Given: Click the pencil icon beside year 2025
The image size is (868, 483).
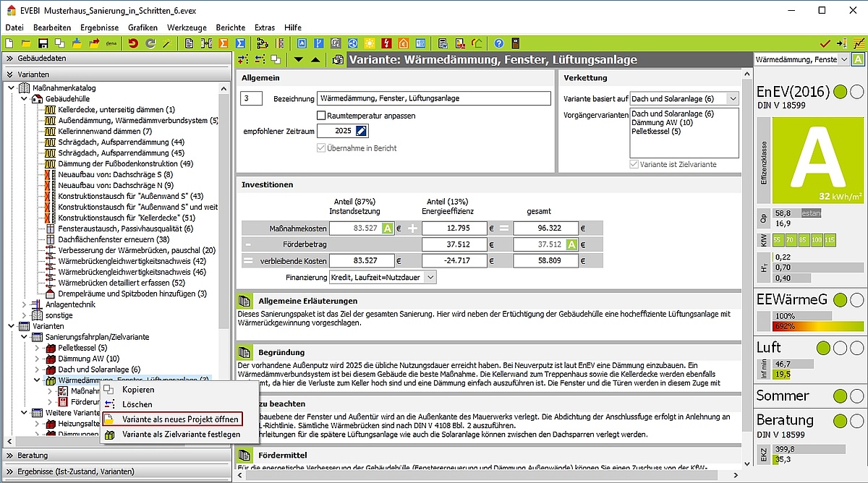Looking at the screenshot, I should pyautogui.click(x=362, y=131).
